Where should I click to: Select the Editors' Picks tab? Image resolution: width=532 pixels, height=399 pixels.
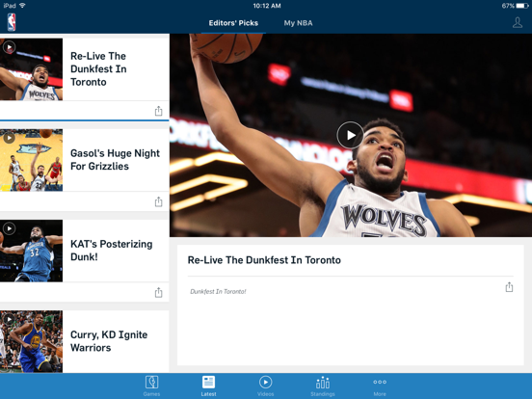(x=233, y=23)
